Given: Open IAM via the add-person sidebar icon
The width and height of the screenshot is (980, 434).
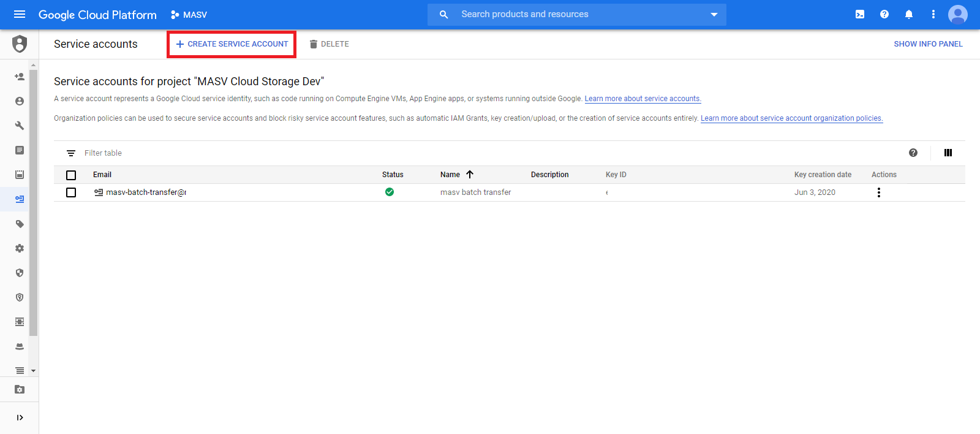Looking at the screenshot, I should tap(20, 77).
